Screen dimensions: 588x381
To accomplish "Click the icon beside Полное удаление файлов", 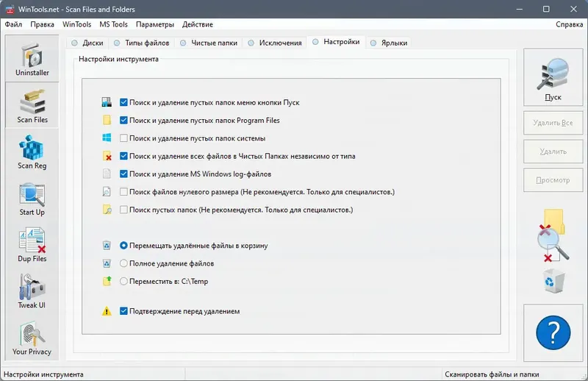I will tap(107, 263).
